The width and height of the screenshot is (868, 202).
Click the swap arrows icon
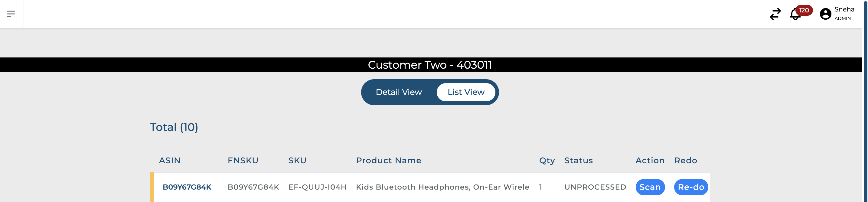(775, 14)
